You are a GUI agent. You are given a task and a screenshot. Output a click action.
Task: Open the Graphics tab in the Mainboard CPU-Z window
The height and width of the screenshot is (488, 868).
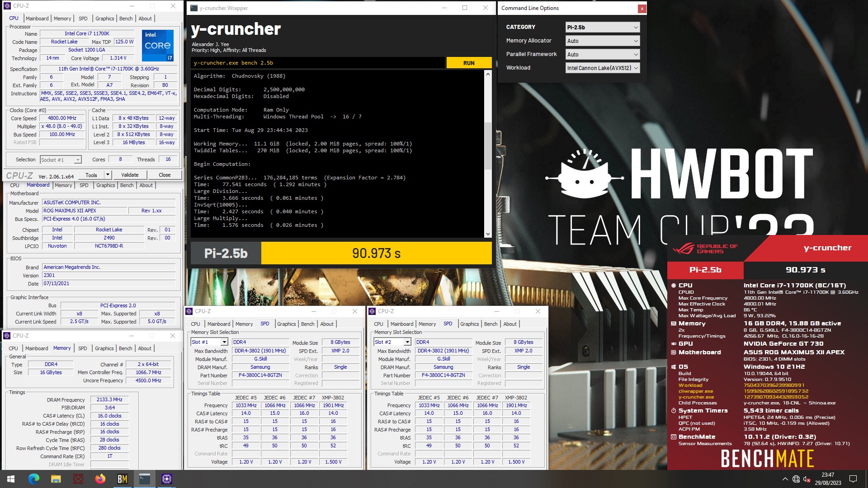[x=106, y=185]
